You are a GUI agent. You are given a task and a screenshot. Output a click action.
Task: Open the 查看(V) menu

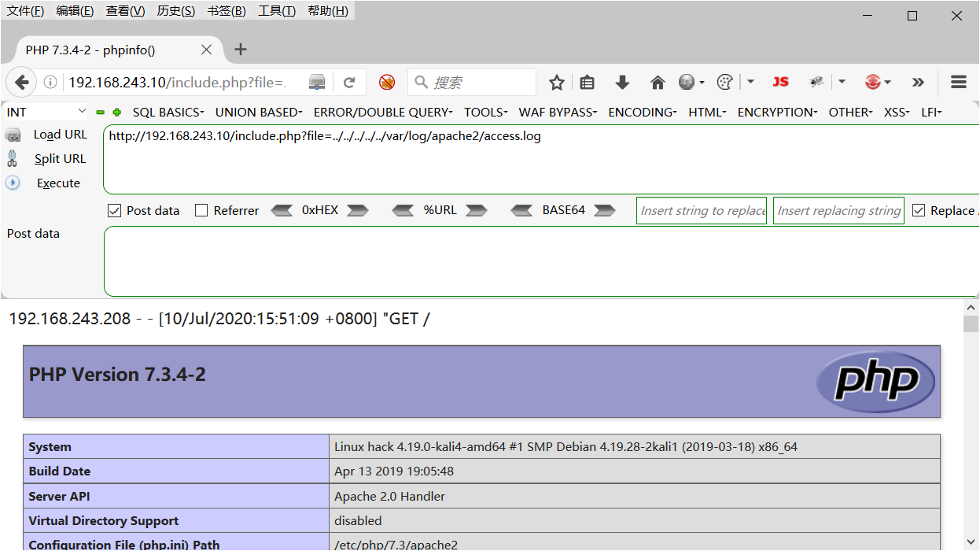click(126, 11)
